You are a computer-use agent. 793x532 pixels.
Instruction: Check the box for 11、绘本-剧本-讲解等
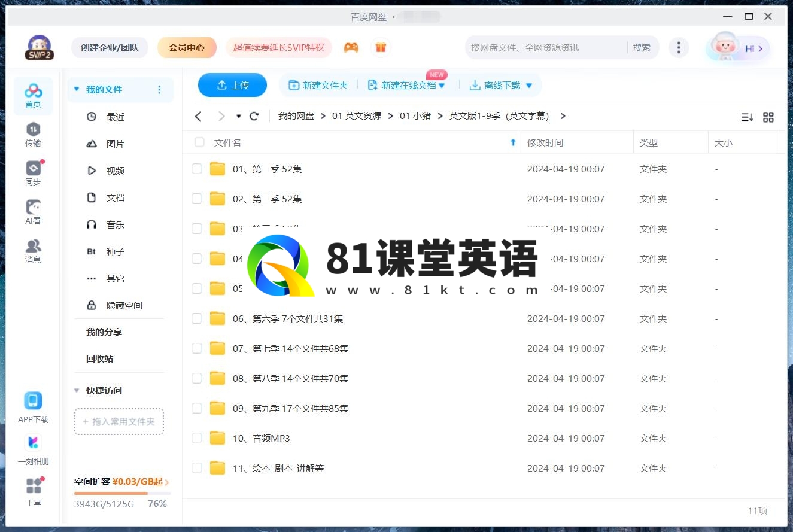point(197,468)
